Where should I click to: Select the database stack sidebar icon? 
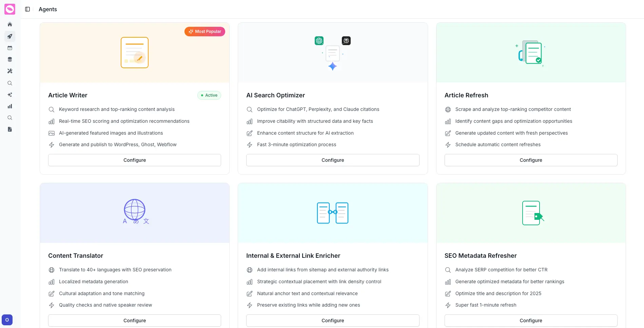10,60
